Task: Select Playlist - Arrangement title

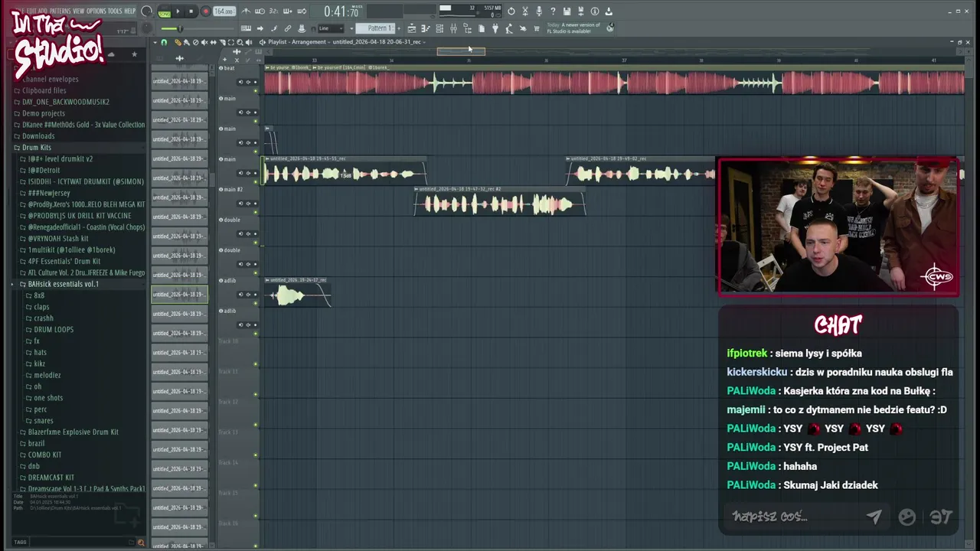Action: (x=298, y=42)
